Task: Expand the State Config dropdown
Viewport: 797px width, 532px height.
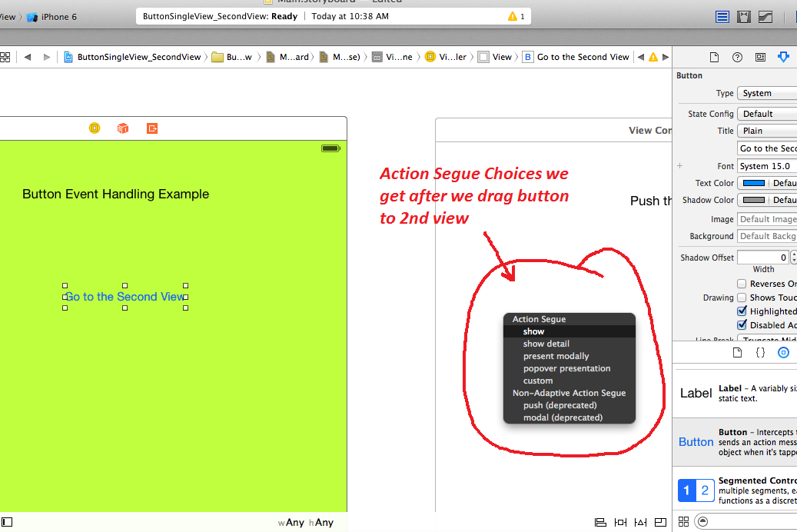Action: click(x=766, y=114)
